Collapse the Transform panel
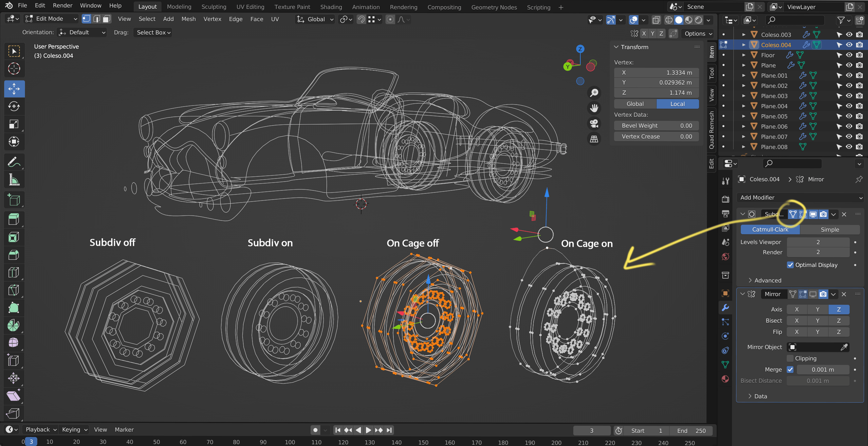The height and width of the screenshot is (446, 868). pyautogui.click(x=616, y=47)
